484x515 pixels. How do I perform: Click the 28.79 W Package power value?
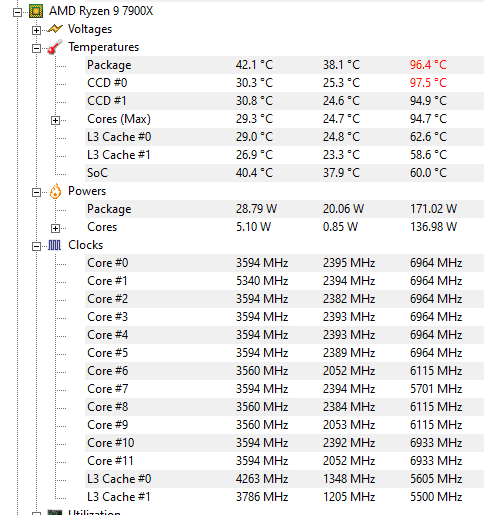(256, 209)
